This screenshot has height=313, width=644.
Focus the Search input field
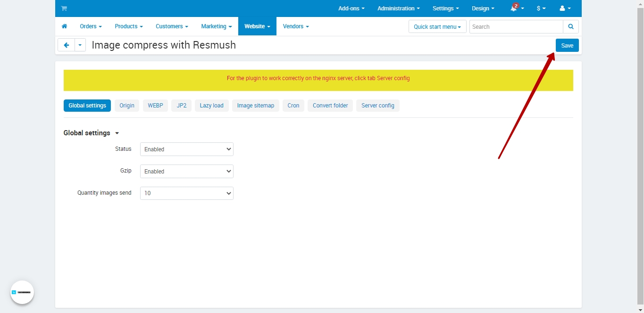pos(516,27)
